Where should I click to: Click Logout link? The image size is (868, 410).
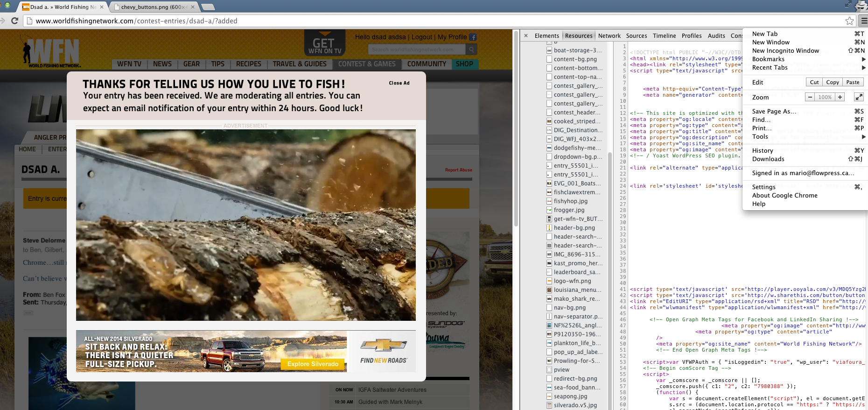pyautogui.click(x=422, y=37)
